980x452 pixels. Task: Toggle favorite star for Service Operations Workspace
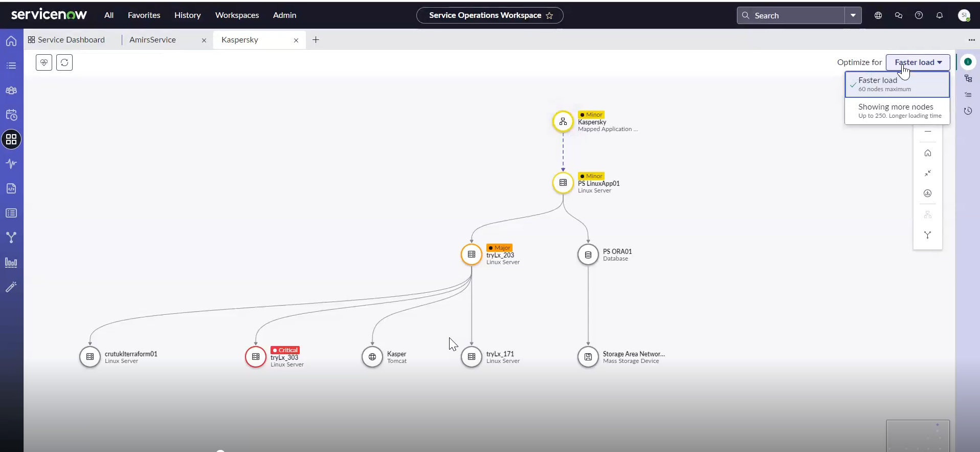pyautogui.click(x=549, y=15)
